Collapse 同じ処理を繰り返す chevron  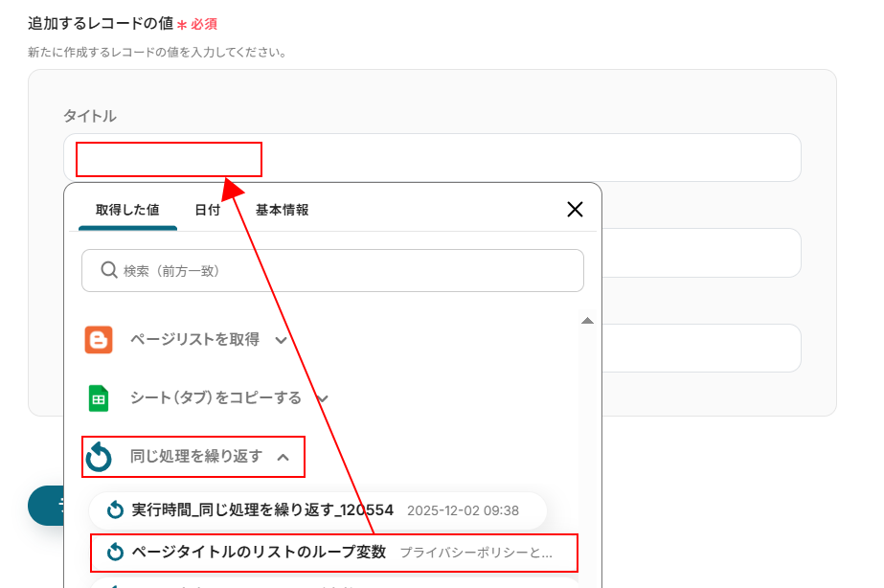click(x=283, y=457)
